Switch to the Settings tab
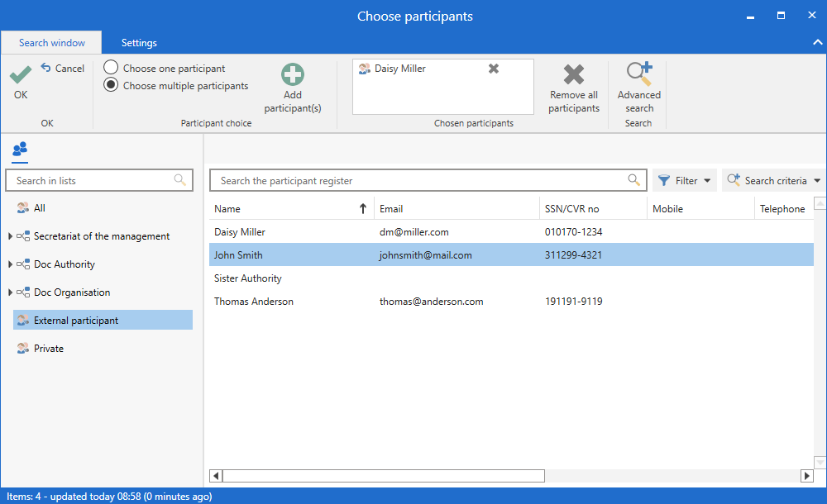 [x=139, y=43]
